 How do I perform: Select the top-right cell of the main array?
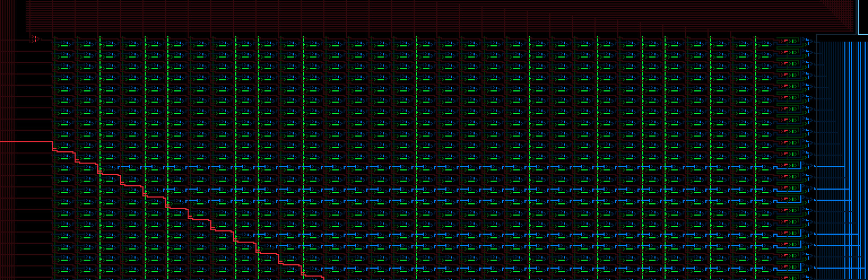click(x=764, y=44)
